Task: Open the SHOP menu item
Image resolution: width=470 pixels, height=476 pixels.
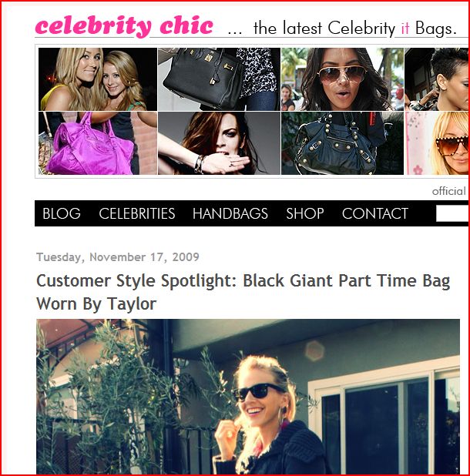Action: pyautogui.click(x=305, y=213)
